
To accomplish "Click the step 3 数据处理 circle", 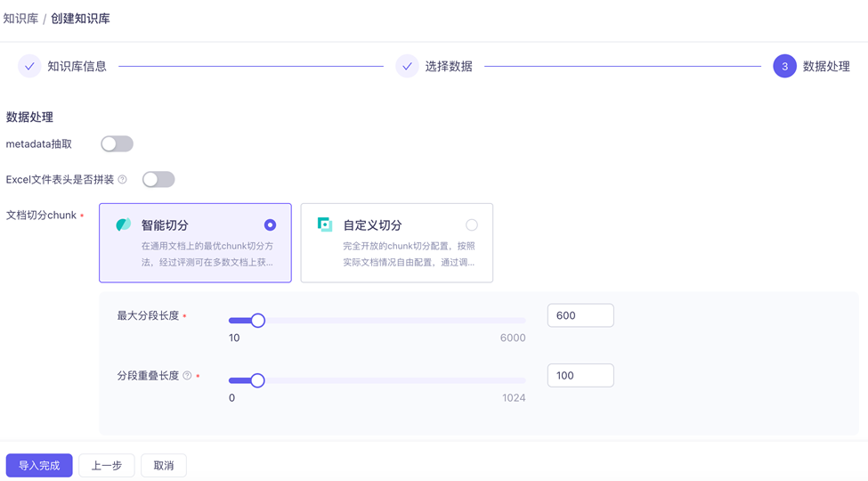I will (784, 66).
